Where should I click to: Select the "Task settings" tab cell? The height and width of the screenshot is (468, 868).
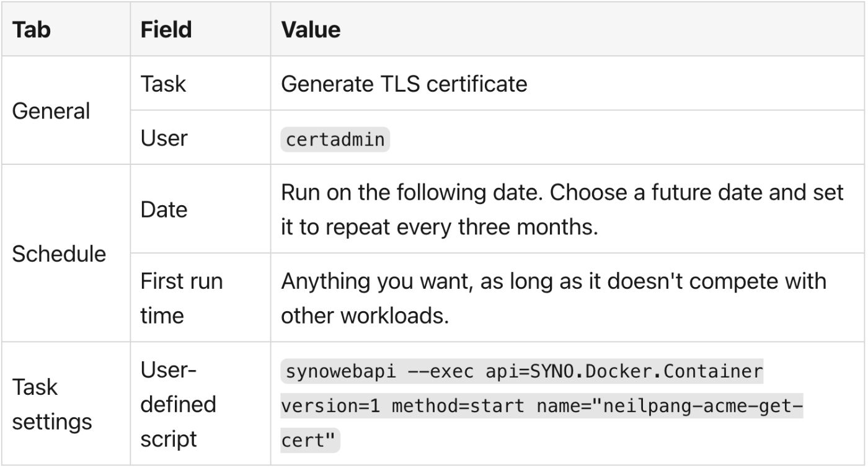[52, 404]
